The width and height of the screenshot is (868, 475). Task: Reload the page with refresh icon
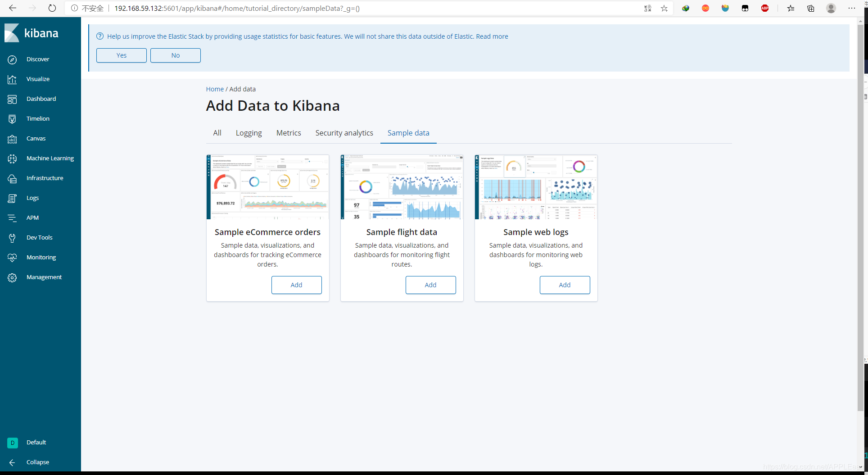[x=52, y=8]
